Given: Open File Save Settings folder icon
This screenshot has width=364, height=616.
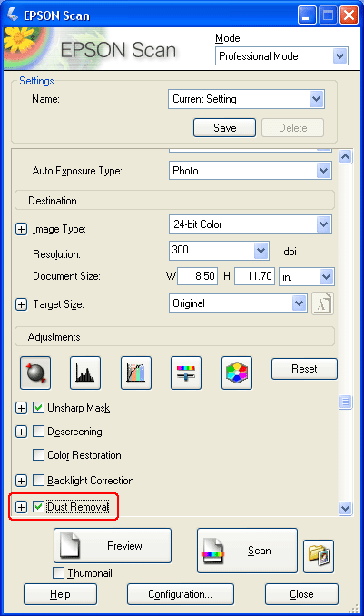Looking at the screenshot, I should (319, 556).
